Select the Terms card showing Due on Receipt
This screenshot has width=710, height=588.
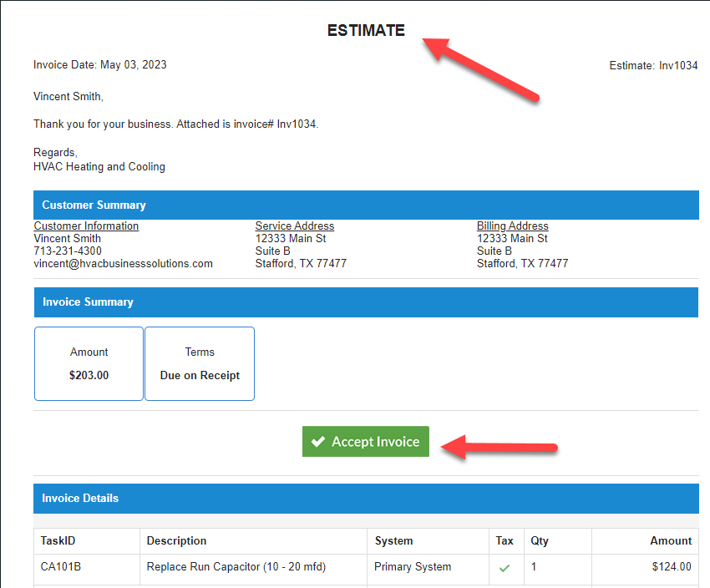200,363
